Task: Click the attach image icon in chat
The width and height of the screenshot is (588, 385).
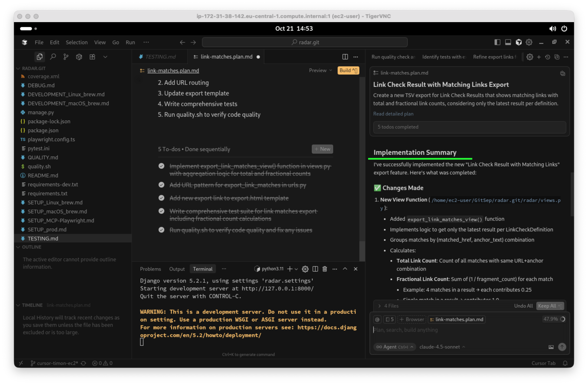Action: tap(551, 347)
